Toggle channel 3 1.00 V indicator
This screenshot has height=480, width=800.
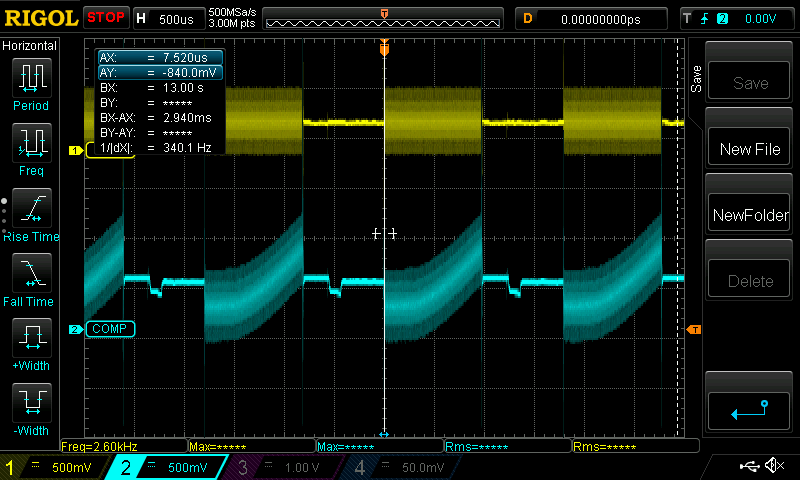pyautogui.click(x=286, y=467)
